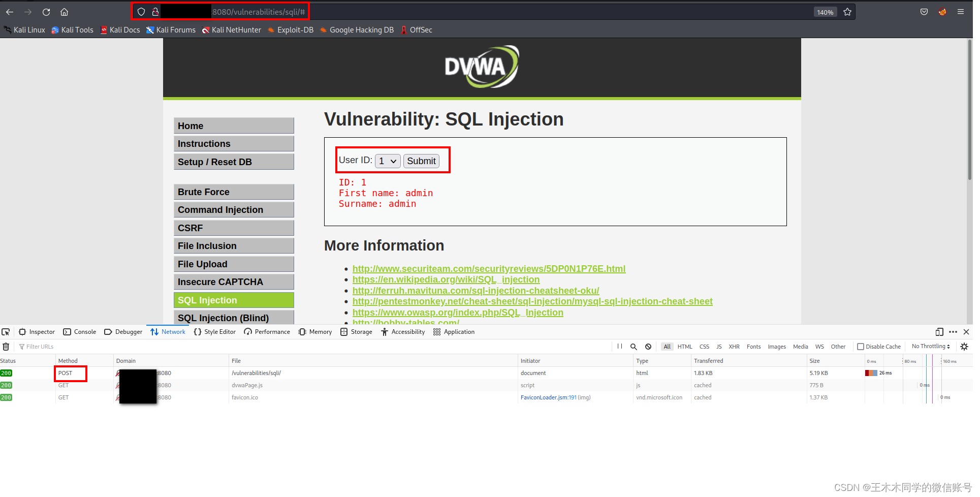Open the Setup / Reset DB menu item

point(234,162)
